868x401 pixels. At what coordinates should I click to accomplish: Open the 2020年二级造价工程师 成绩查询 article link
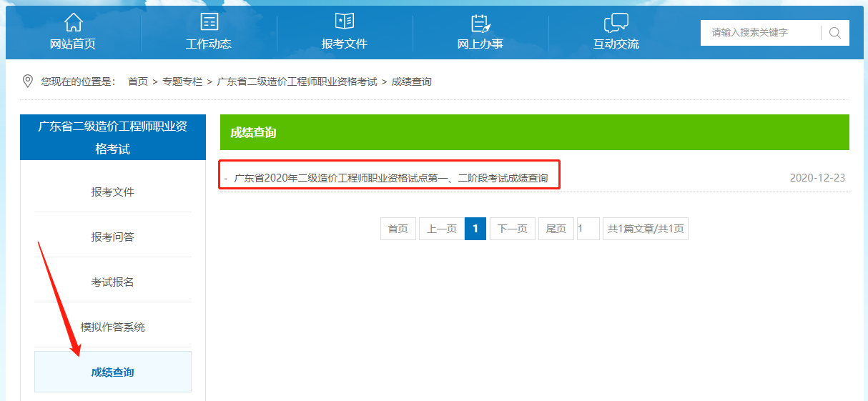(x=390, y=178)
